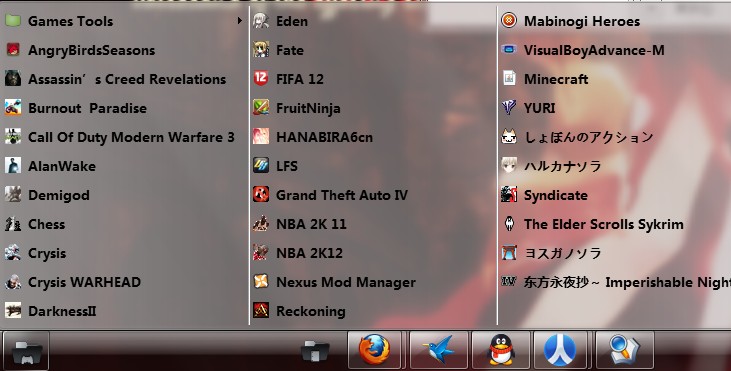Click the Fate character icon

point(261,49)
